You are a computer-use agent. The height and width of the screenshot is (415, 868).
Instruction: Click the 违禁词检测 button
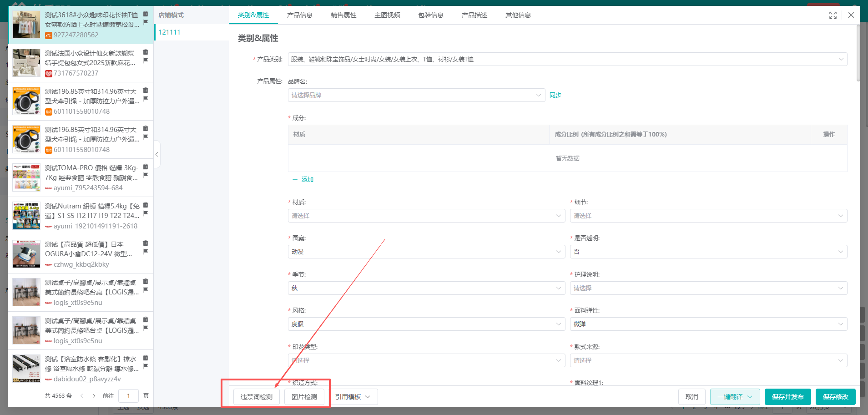256,397
